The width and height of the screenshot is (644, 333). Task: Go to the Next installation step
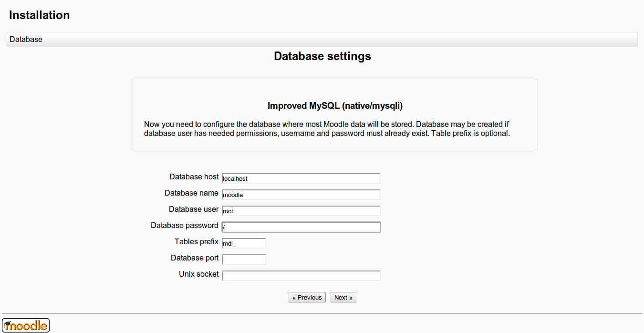343,297
